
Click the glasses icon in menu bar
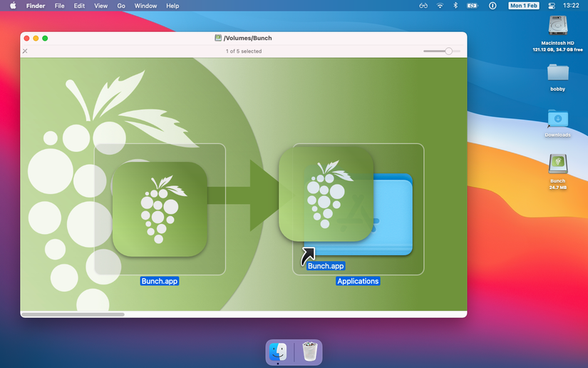423,6
